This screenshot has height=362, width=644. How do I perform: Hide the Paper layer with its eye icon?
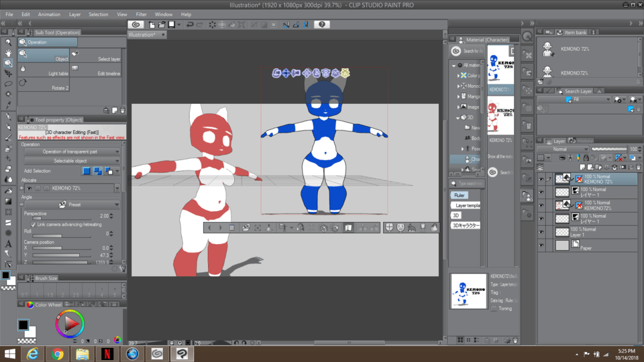tap(541, 245)
